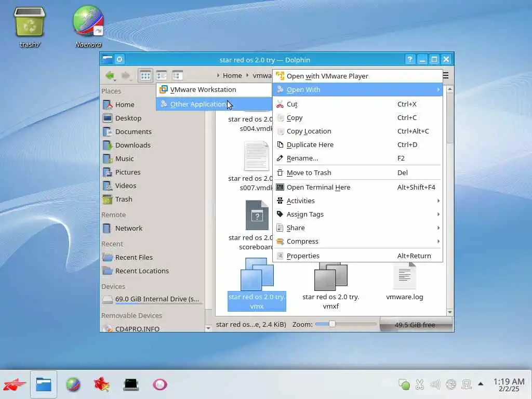
Task: Open Properties from the context menu
Action: pyautogui.click(x=357, y=256)
